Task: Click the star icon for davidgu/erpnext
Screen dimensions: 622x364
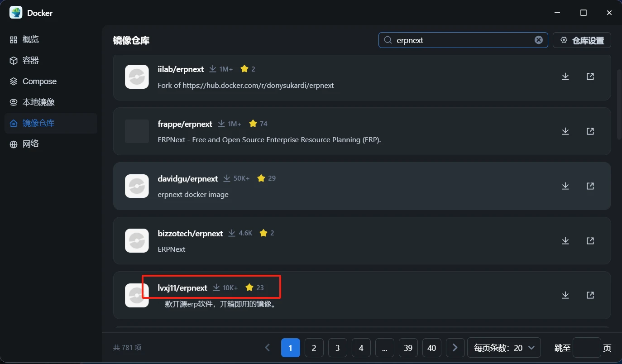Action: click(261, 178)
